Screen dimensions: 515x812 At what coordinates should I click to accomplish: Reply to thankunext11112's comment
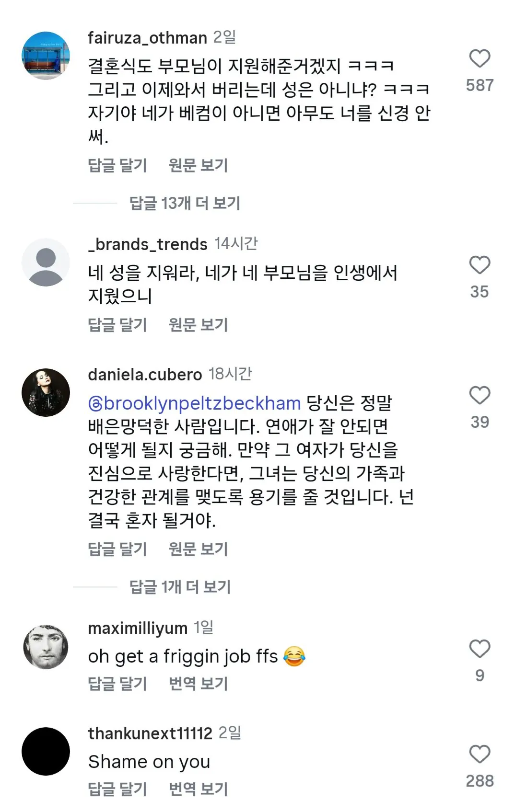(x=117, y=789)
